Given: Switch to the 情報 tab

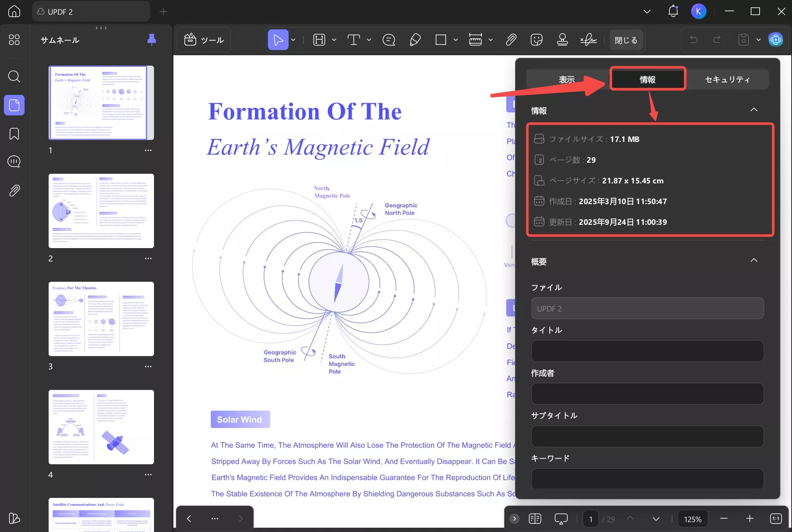Looking at the screenshot, I should [x=647, y=79].
